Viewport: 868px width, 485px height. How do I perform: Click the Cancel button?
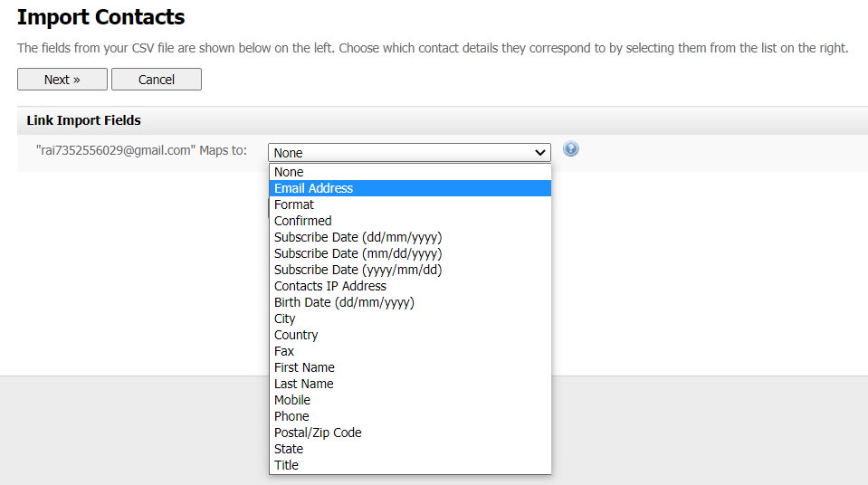pyautogui.click(x=157, y=79)
